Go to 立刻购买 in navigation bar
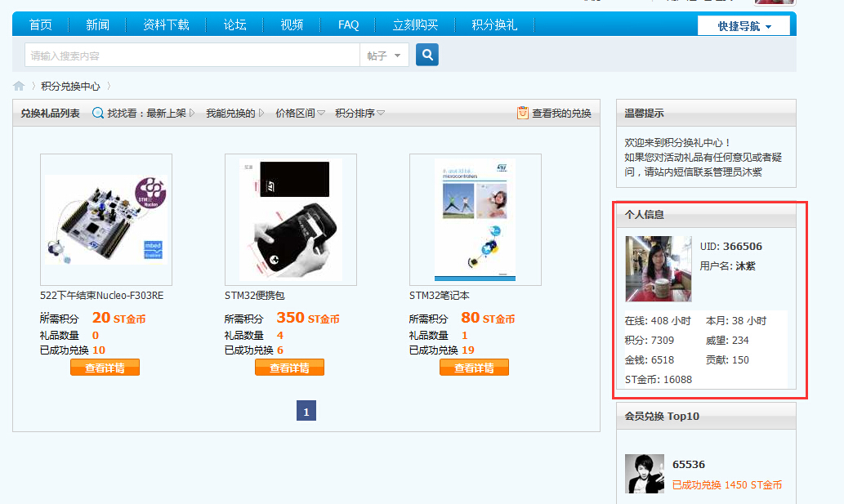The height and width of the screenshot is (504, 844). tap(415, 25)
